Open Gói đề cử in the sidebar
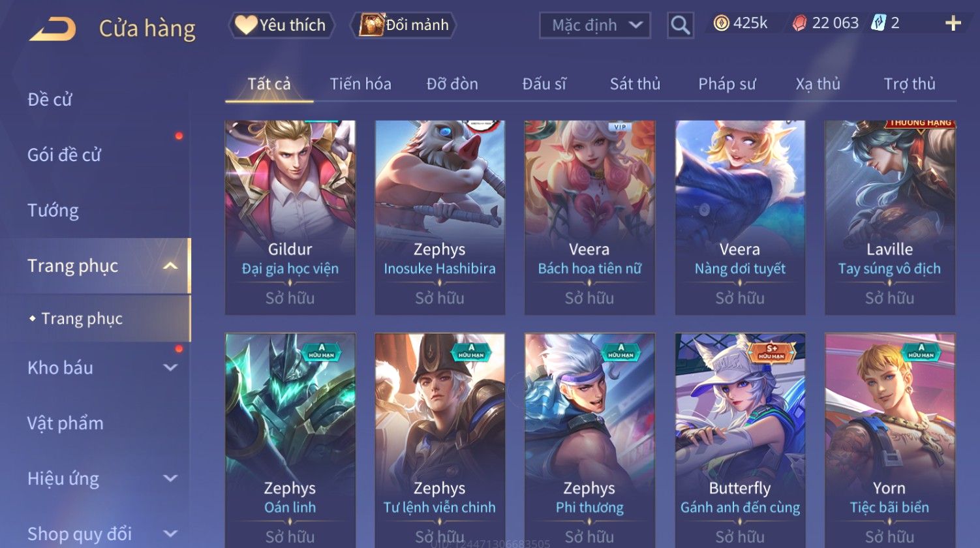The width and height of the screenshot is (980, 548). [x=64, y=155]
